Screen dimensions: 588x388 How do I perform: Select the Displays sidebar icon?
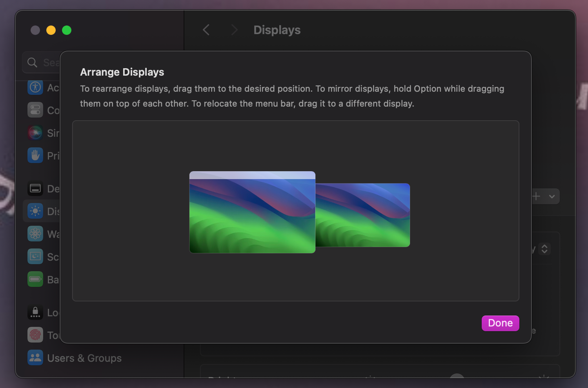tap(35, 211)
